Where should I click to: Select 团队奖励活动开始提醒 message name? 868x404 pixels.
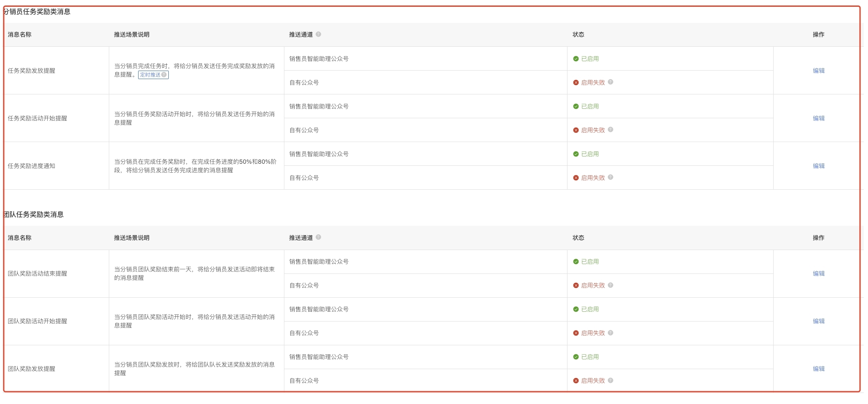click(x=37, y=321)
